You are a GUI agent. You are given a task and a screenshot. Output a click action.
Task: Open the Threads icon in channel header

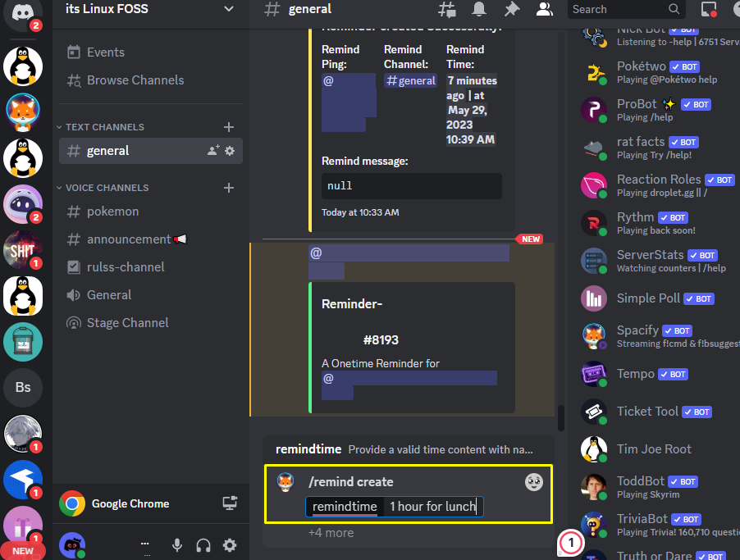tap(446, 10)
